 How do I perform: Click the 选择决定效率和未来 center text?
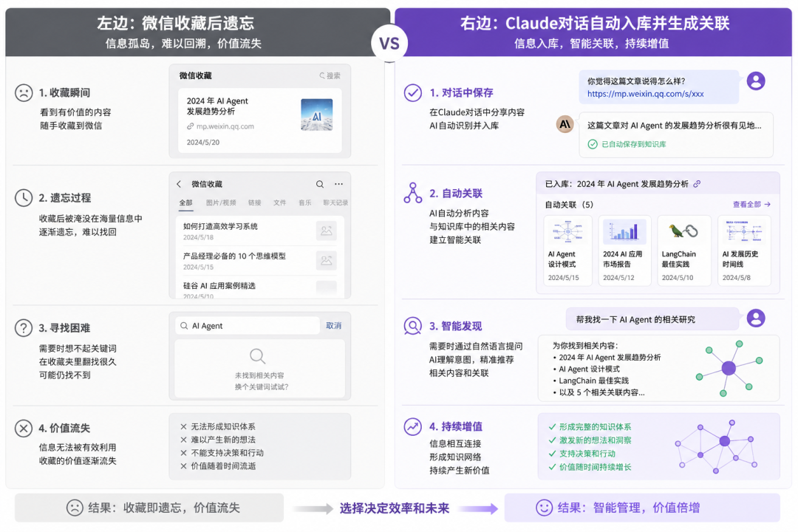coord(395,508)
